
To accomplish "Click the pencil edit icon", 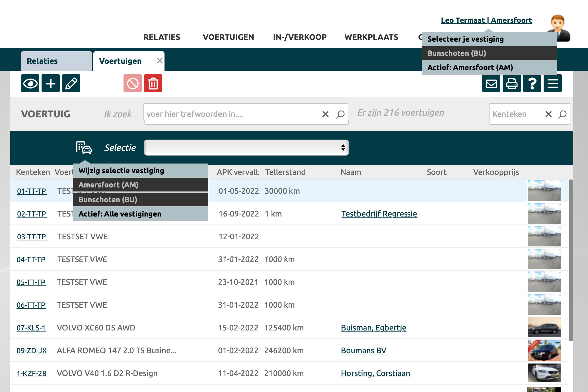I will click(x=71, y=83).
